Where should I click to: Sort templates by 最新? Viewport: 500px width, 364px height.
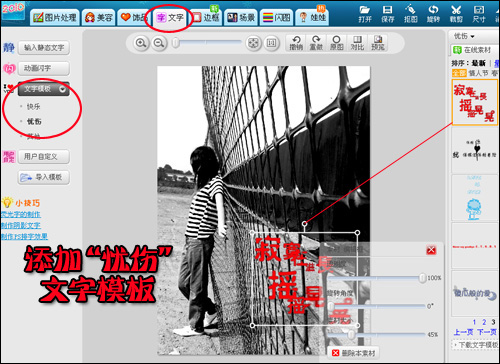pos(478,63)
